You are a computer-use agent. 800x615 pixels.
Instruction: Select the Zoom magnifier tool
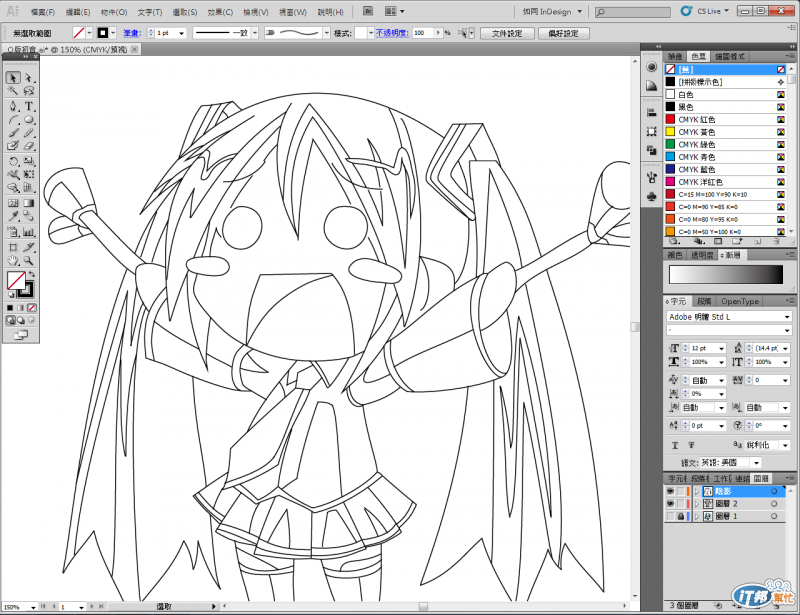point(29,261)
